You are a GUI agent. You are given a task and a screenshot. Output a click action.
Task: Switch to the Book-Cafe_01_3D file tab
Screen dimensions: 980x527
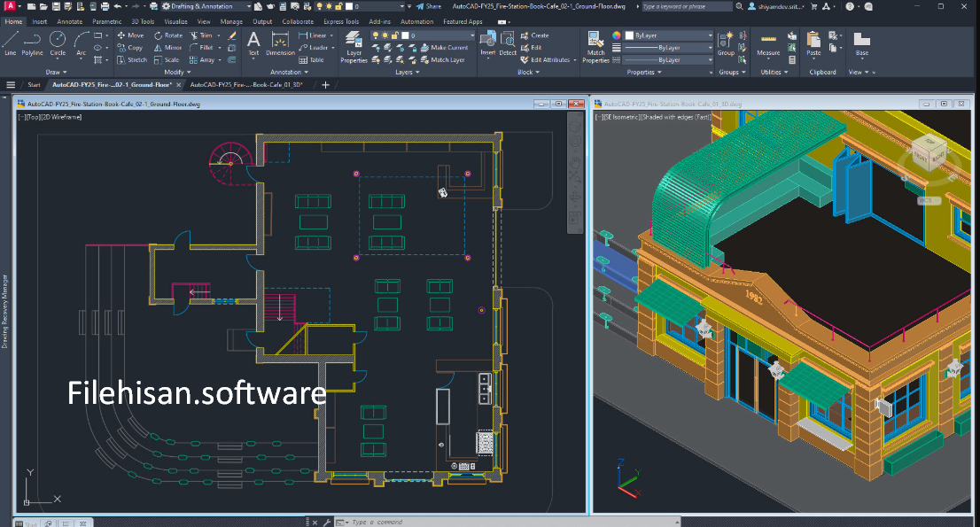pos(246,85)
